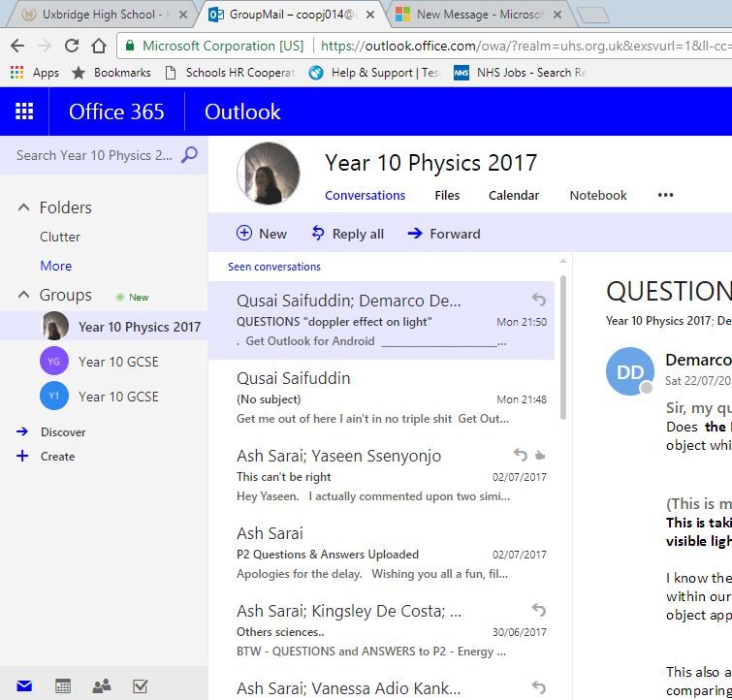The width and height of the screenshot is (732, 700).
Task: Collapse the Groups section
Action: [23, 295]
